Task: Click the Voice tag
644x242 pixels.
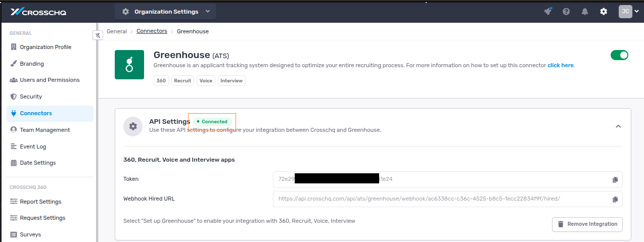Action: click(x=206, y=80)
